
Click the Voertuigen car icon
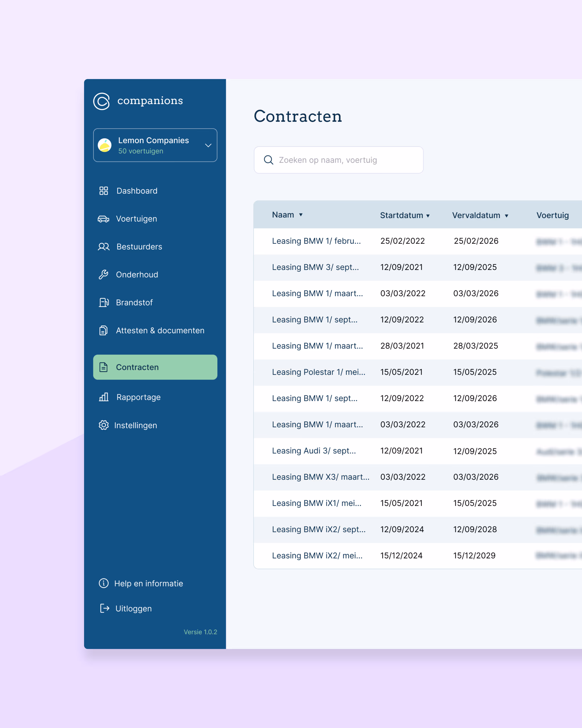point(103,219)
